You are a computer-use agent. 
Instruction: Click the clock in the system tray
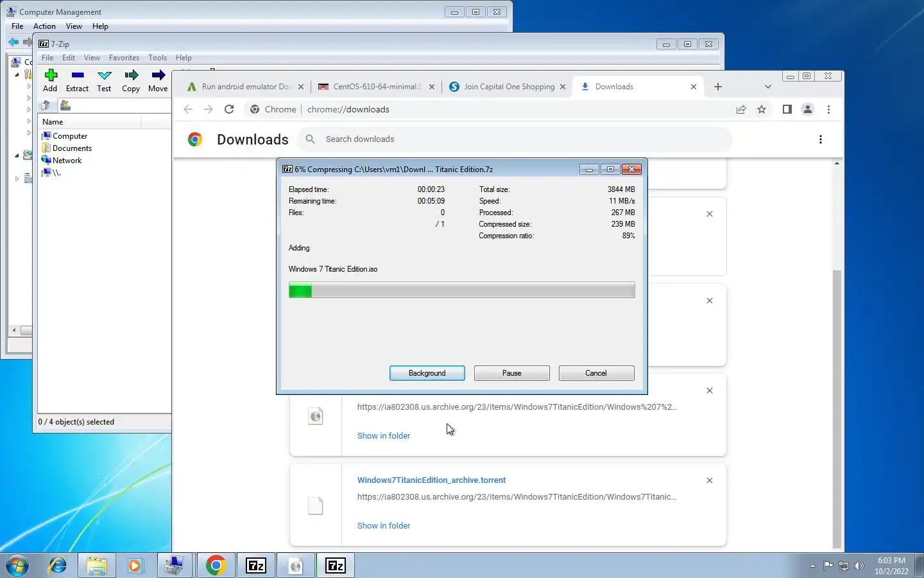891,566
